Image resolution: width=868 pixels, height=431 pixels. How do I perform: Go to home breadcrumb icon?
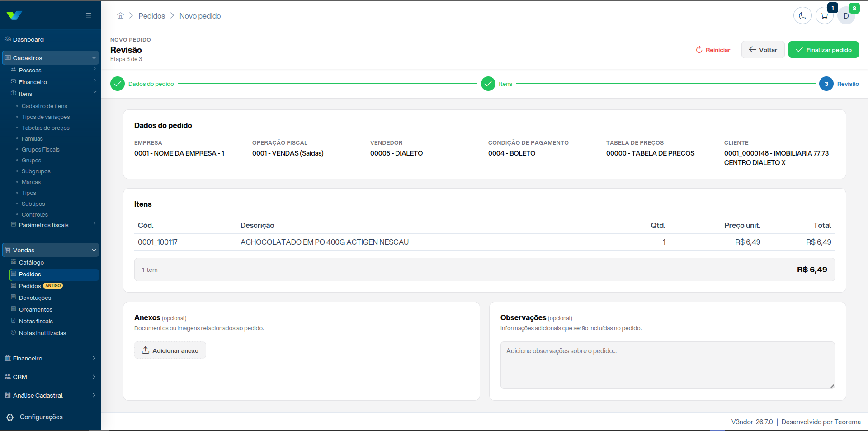click(x=120, y=16)
